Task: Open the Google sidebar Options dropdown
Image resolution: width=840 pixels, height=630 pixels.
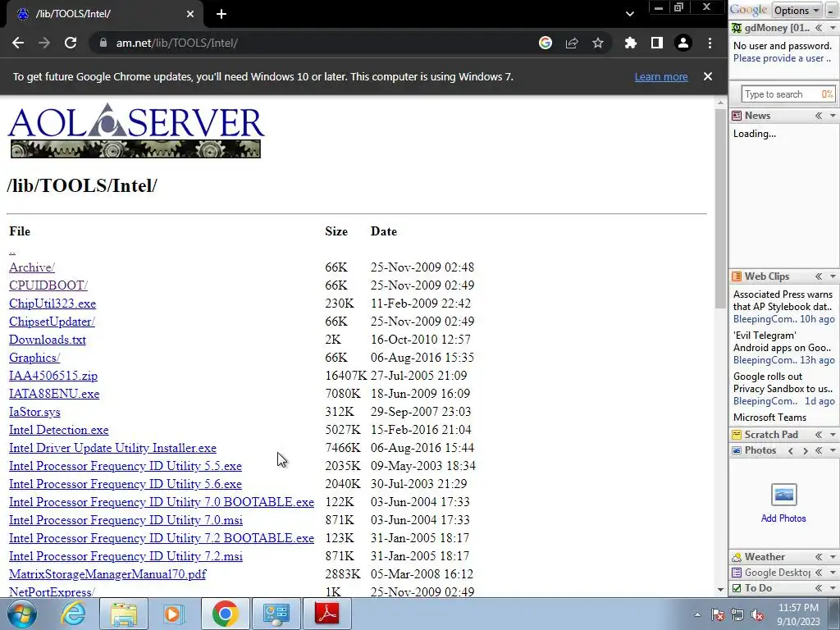Action: pyautogui.click(x=797, y=10)
